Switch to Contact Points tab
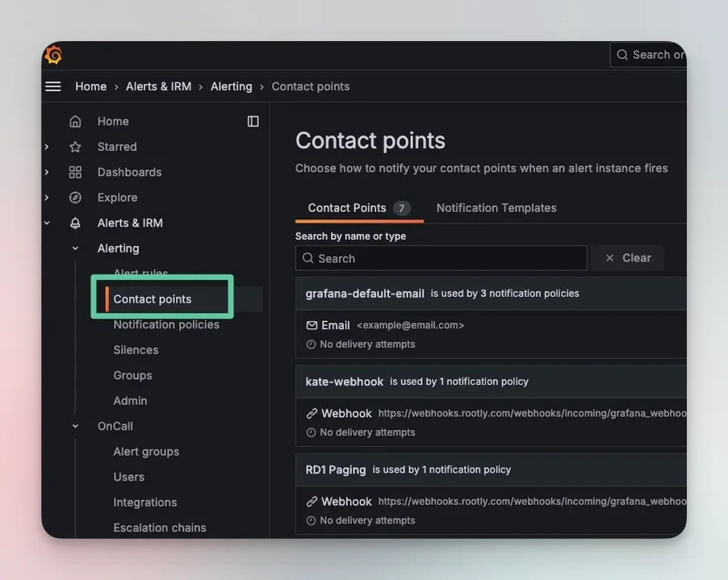The width and height of the screenshot is (728, 580). pos(359,208)
